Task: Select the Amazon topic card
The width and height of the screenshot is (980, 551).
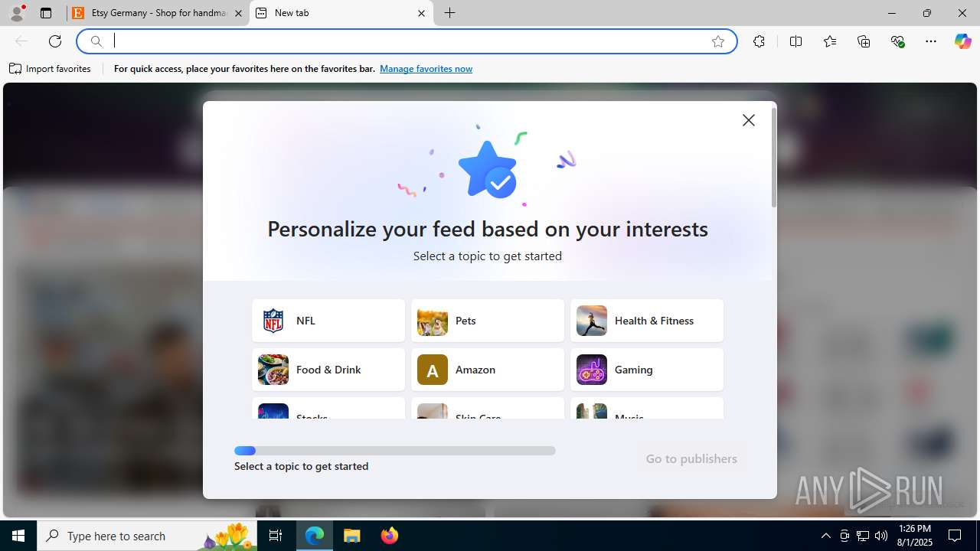Action: click(x=488, y=370)
